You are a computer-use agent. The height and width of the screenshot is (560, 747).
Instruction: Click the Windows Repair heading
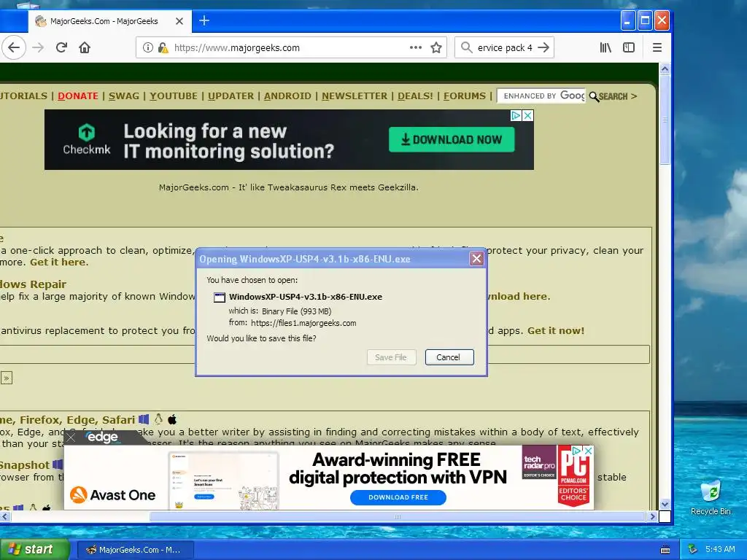pos(34,284)
